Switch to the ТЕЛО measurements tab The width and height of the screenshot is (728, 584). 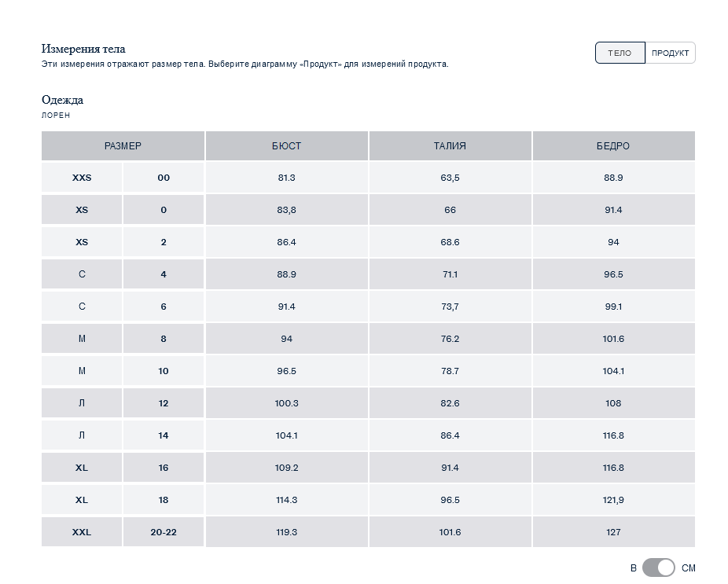pyautogui.click(x=620, y=53)
